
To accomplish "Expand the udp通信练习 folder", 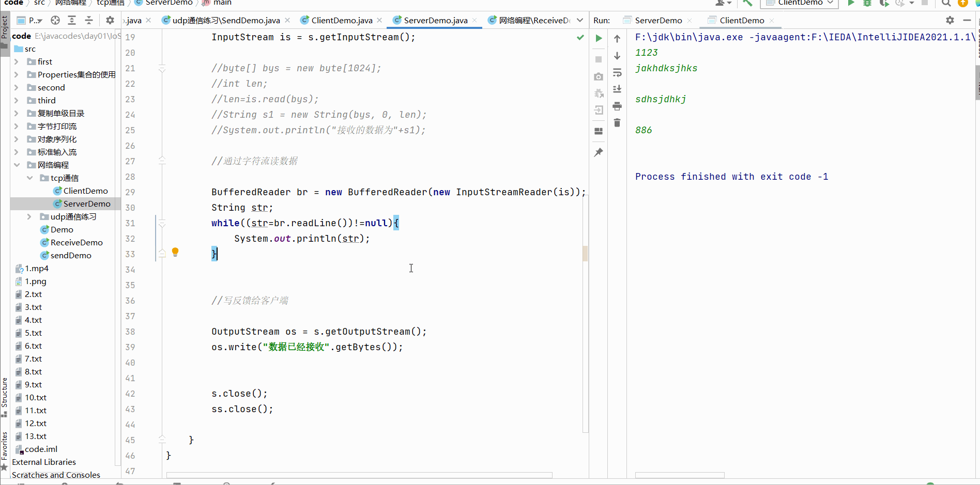I will pos(29,216).
